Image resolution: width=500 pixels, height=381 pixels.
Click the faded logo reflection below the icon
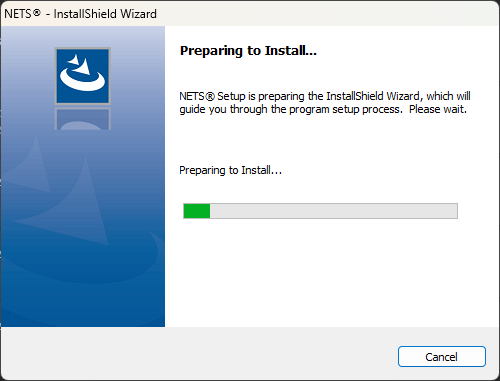click(83, 119)
